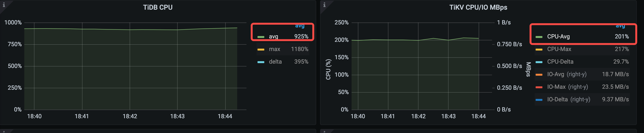Viewport: 644px width, 133px height.
Task: Open the TiDB CPU panel title menu
Action: pos(158,7)
